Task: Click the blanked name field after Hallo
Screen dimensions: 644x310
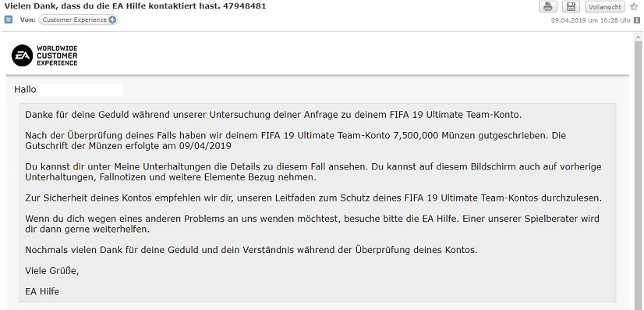Action: tap(81, 90)
